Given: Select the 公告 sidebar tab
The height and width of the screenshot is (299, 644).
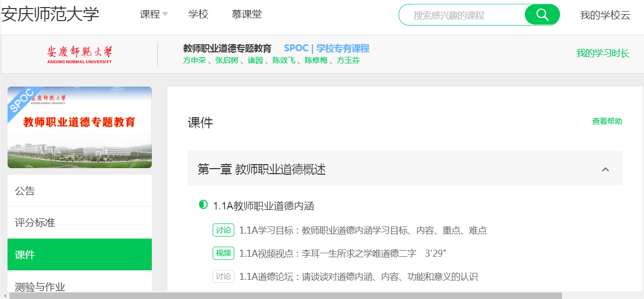Looking at the screenshot, I should click(x=79, y=191).
